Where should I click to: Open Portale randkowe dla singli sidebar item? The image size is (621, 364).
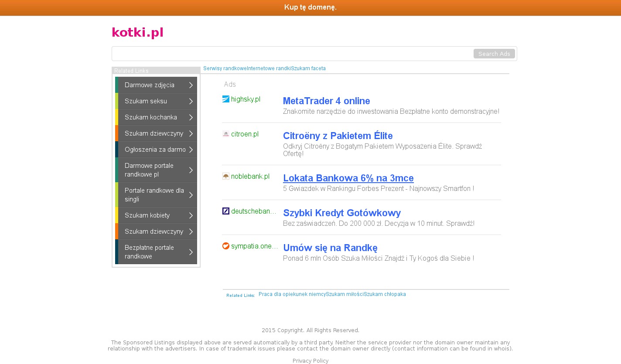[x=154, y=195]
